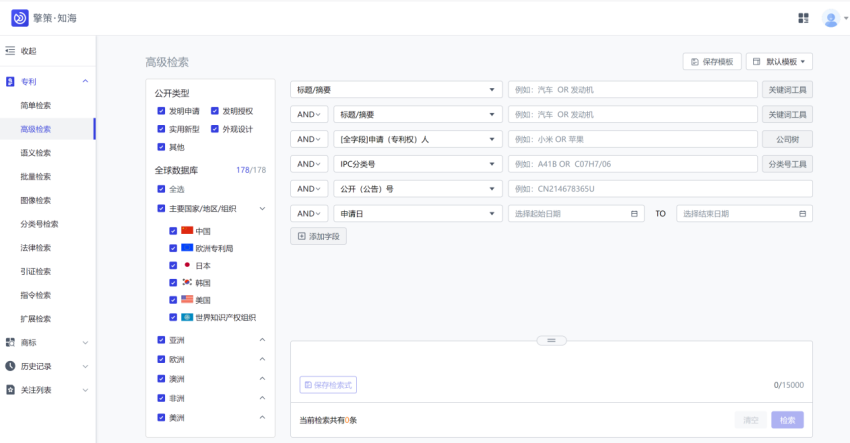Click the calendar icon in 选择起始日期 field
Viewport: 850px width, 443px height.
tap(634, 213)
